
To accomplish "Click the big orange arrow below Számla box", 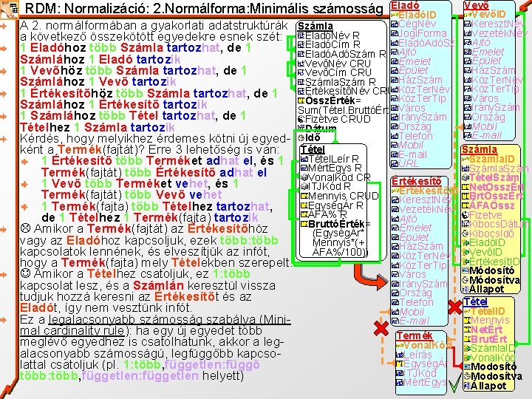I will coord(370,276).
